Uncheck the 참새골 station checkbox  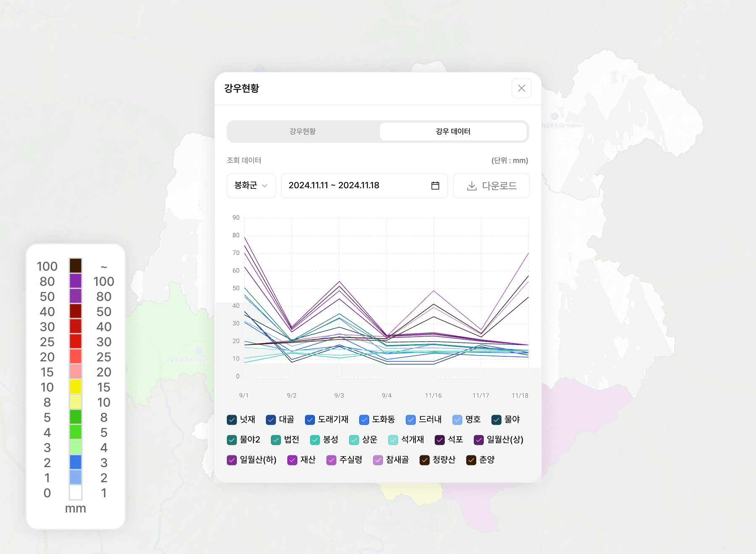378,460
